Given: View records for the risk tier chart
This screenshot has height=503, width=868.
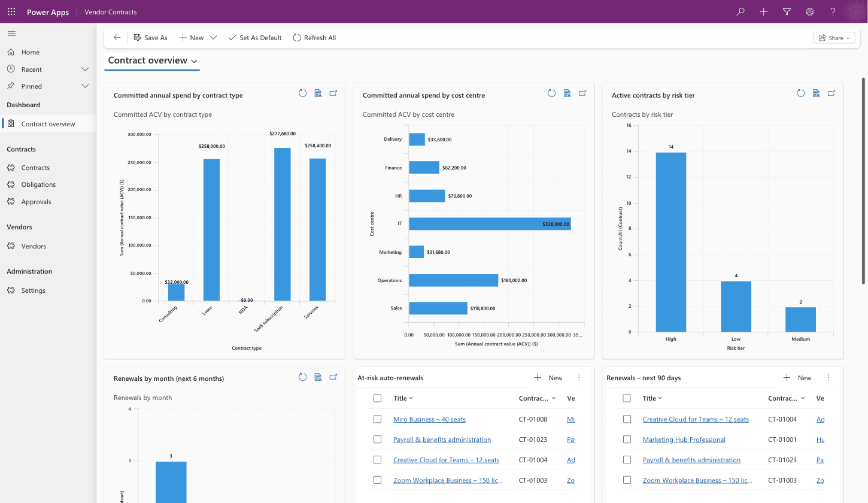Looking at the screenshot, I should 816,93.
